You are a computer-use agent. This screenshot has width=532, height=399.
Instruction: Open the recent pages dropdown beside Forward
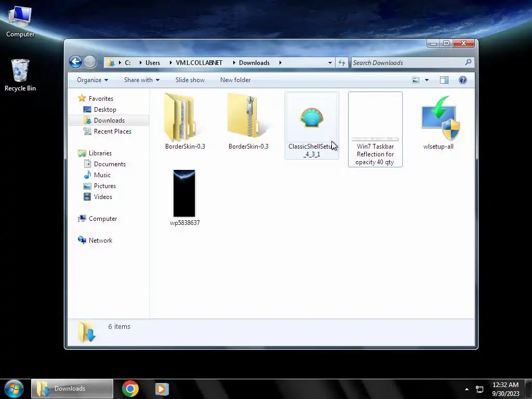[100, 62]
